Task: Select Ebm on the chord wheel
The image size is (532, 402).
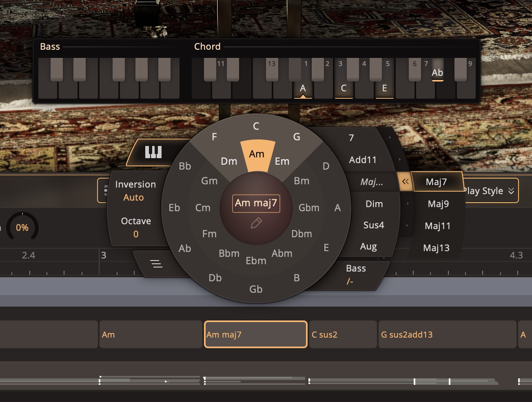Action: coord(256,261)
